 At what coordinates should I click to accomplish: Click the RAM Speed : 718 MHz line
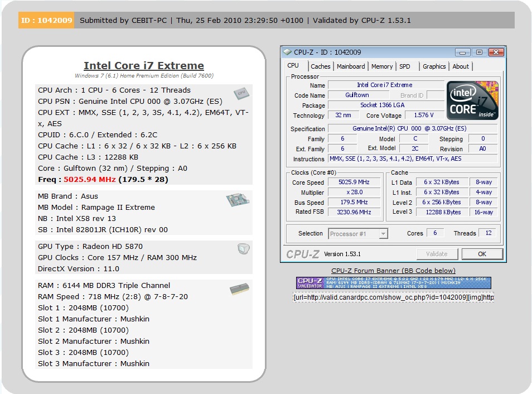point(113,296)
